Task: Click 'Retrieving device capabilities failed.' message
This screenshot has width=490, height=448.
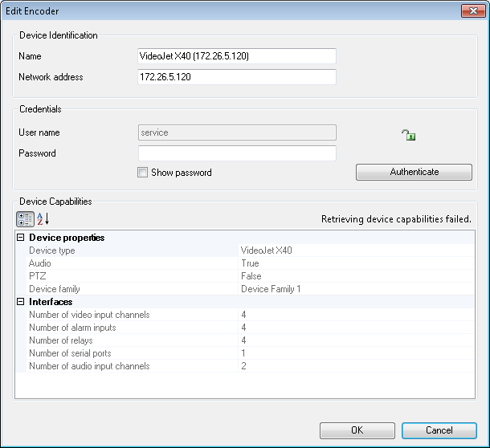Action: click(396, 219)
